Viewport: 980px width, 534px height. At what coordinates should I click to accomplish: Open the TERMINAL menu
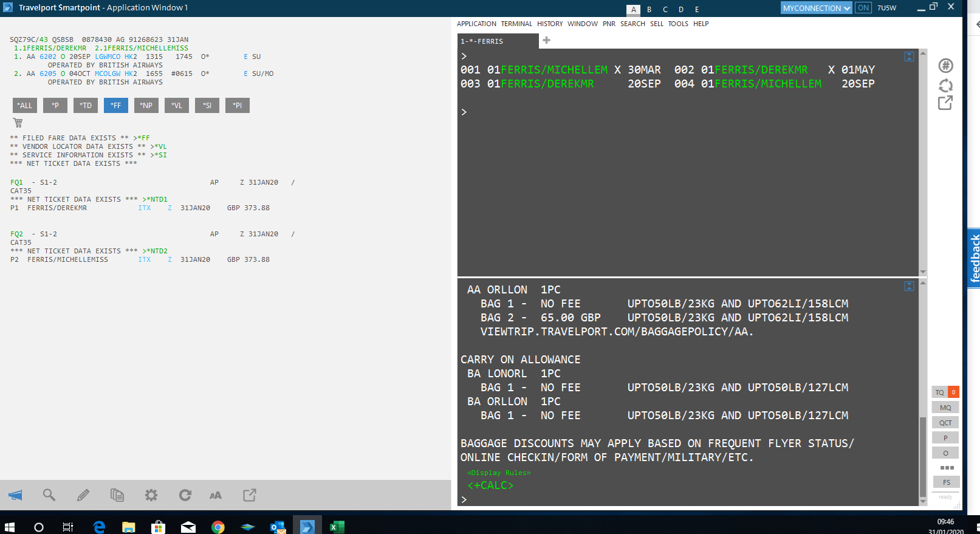[516, 24]
